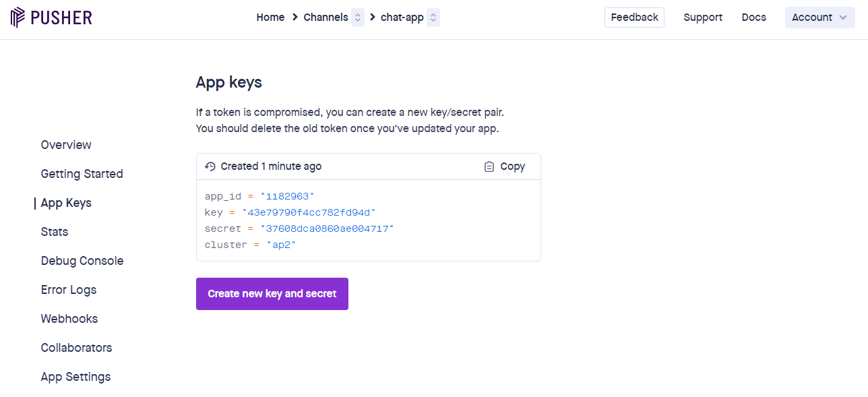This screenshot has height=397, width=868.
Task: Go to Home in breadcrumb
Action: tap(270, 18)
